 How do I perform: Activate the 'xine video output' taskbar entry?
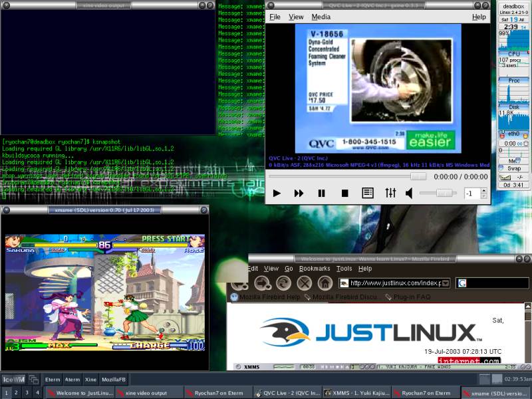[x=149, y=393]
